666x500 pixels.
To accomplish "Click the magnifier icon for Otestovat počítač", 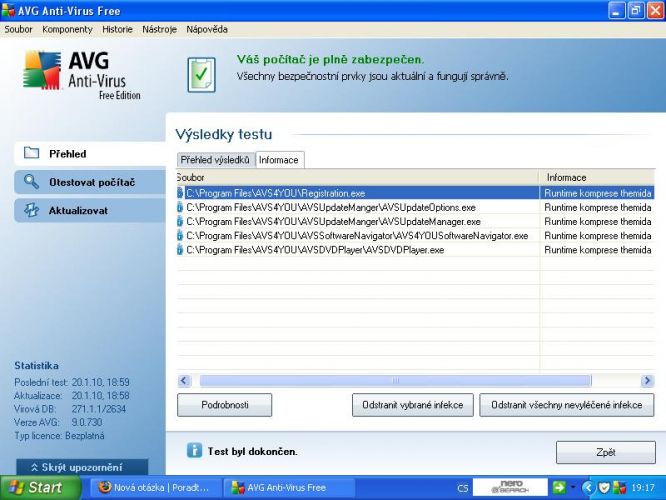I will point(31,181).
